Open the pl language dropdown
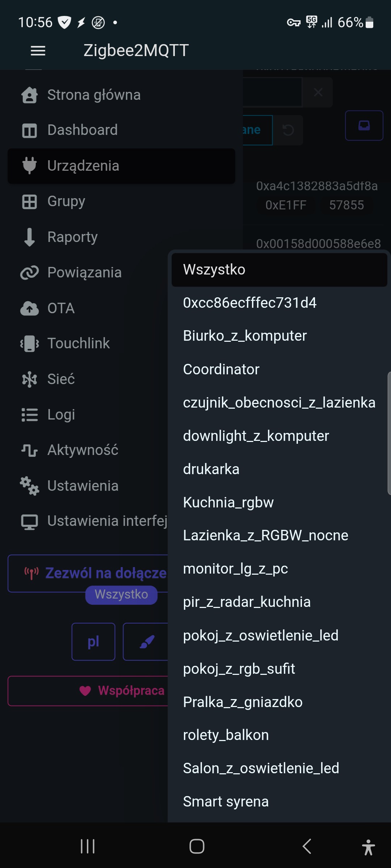 [x=93, y=642]
